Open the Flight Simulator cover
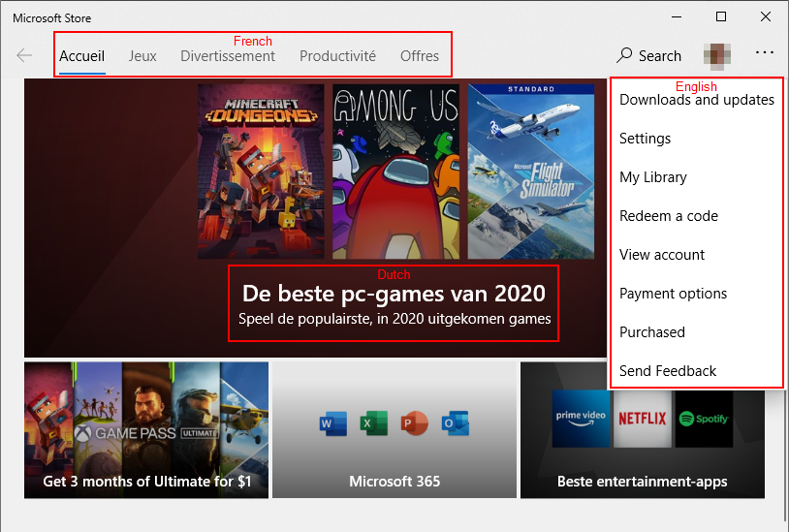 pos(531,172)
